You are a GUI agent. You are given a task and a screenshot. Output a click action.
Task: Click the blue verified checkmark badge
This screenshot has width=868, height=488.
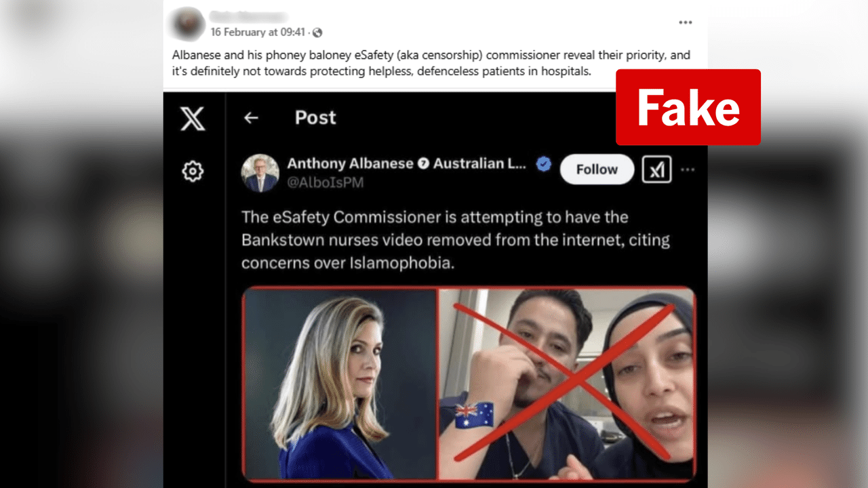544,163
